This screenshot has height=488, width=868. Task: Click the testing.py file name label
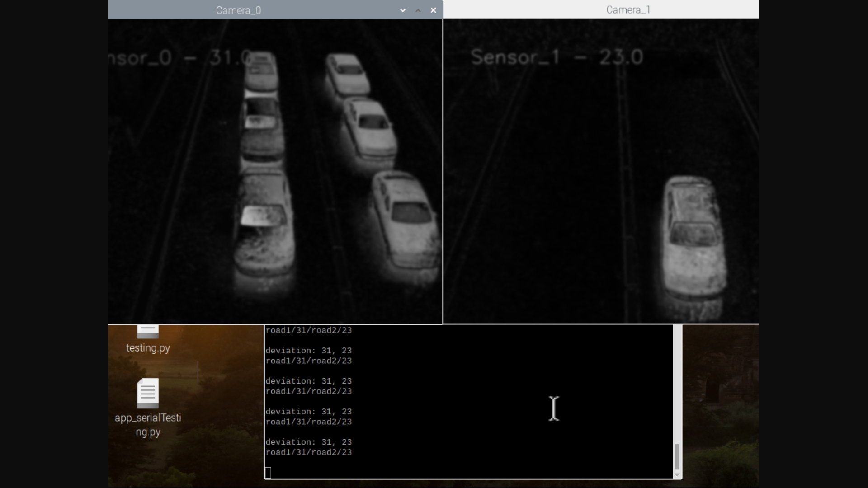[x=148, y=348]
